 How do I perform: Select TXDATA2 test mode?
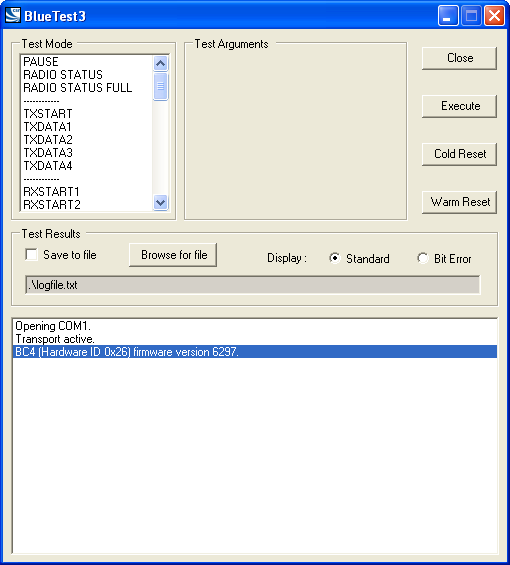pyautogui.click(x=87, y=140)
